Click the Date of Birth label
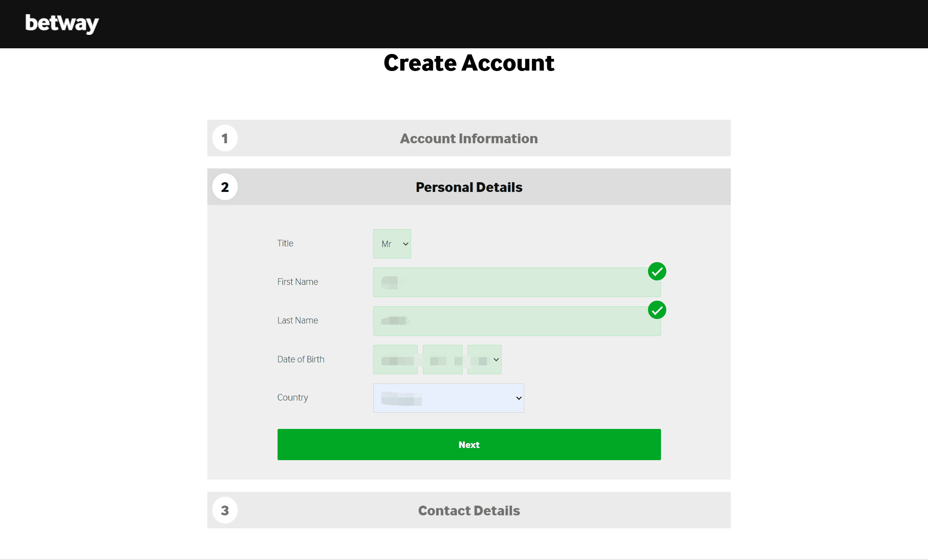This screenshot has height=560, width=928. point(301,360)
